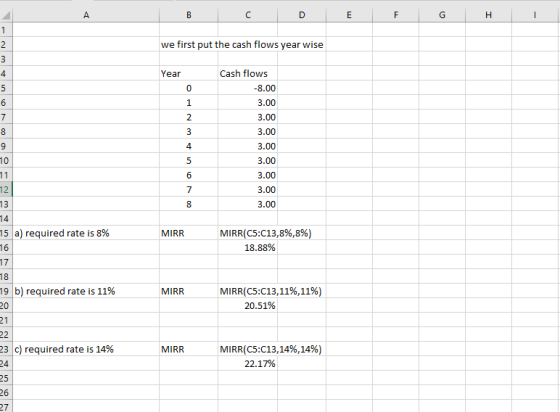Click 'b) required rate is 11%' cell

click(x=86, y=291)
